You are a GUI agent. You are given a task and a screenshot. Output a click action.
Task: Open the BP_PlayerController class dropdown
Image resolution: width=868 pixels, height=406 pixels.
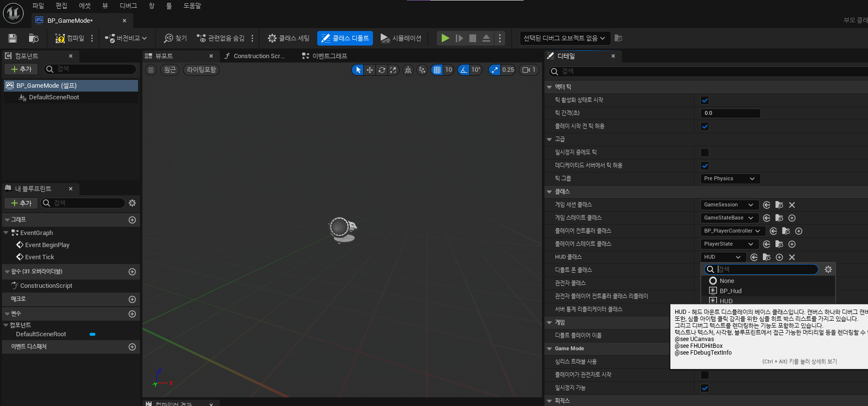[x=733, y=231]
